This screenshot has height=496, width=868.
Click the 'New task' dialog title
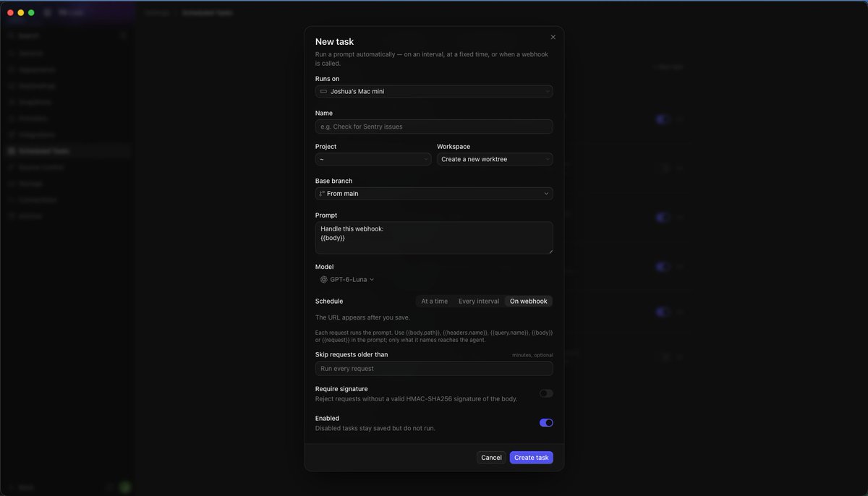334,42
